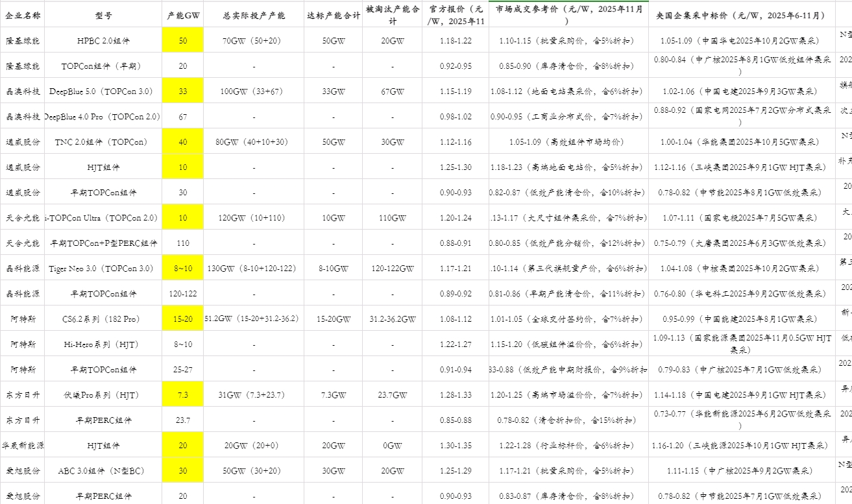This screenshot has width=852, height=504.
Task: Click the 31GW(7.3+23.7) cell
Action: coord(254,394)
